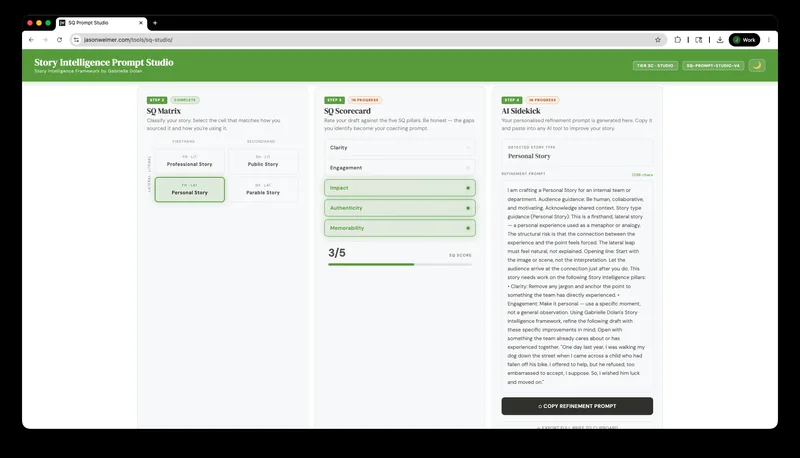Toggle the Authenticity pillar
800x458 pixels.
(x=399, y=208)
